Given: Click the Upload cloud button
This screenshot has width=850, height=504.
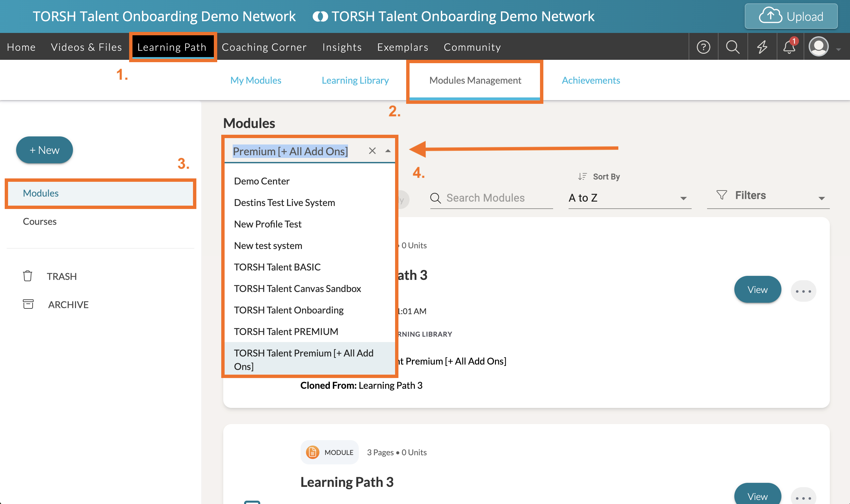Looking at the screenshot, I should (x=791, y=16).
